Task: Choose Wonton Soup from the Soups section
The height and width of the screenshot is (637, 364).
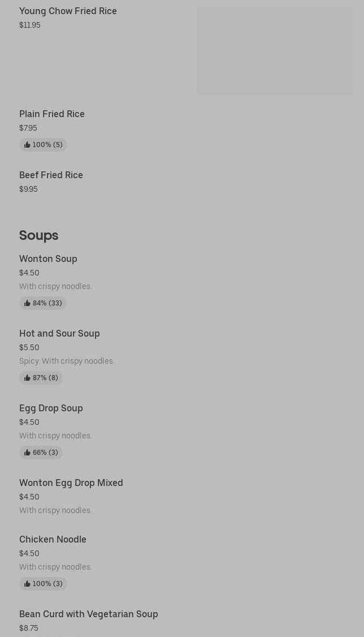Action: [48, 259]
